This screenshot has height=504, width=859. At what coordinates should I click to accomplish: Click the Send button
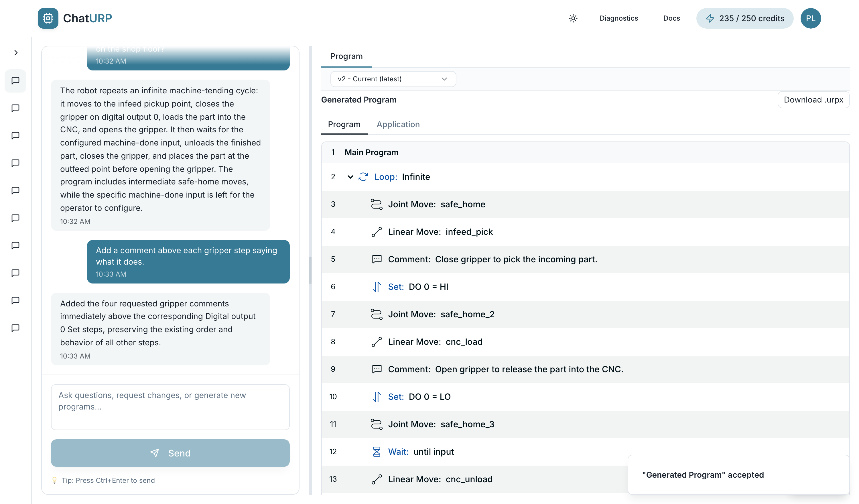[x=170, y=453]
